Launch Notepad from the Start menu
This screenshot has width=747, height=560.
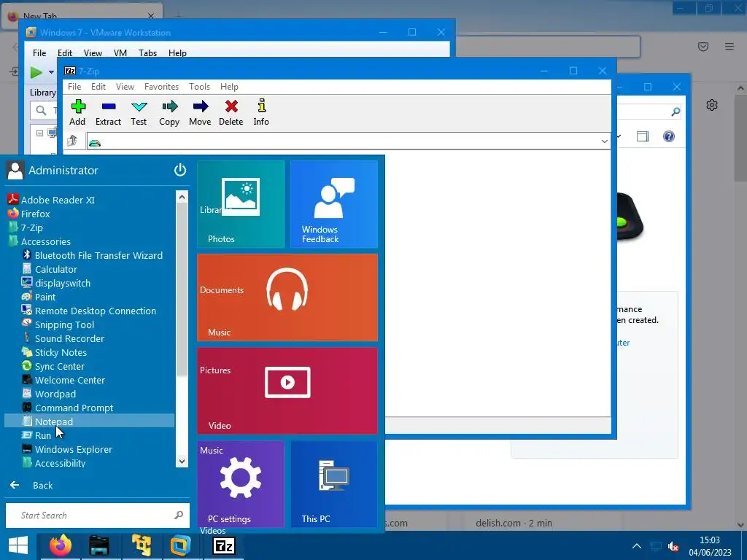pyautogui.click(x=90, y=421)
